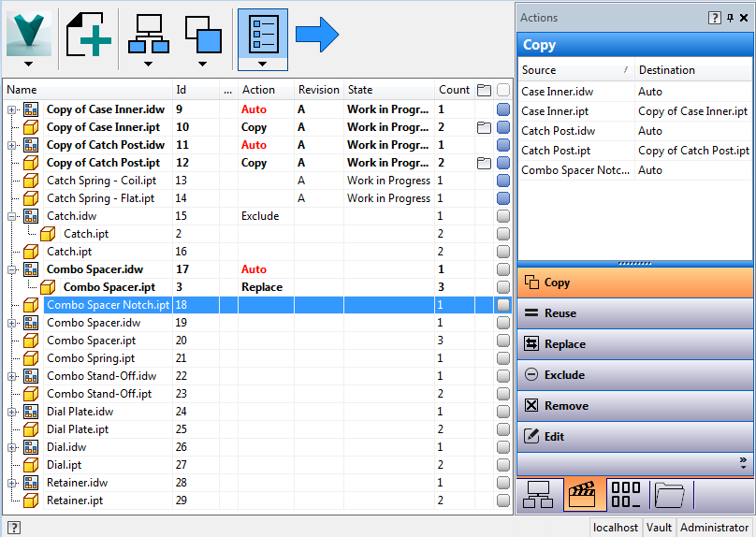Uncheck the blue checkbox for Copy of Case Inner.idw
Image resolution: width=756 pixels, height=537 pixels.
(x=503, y=109)
